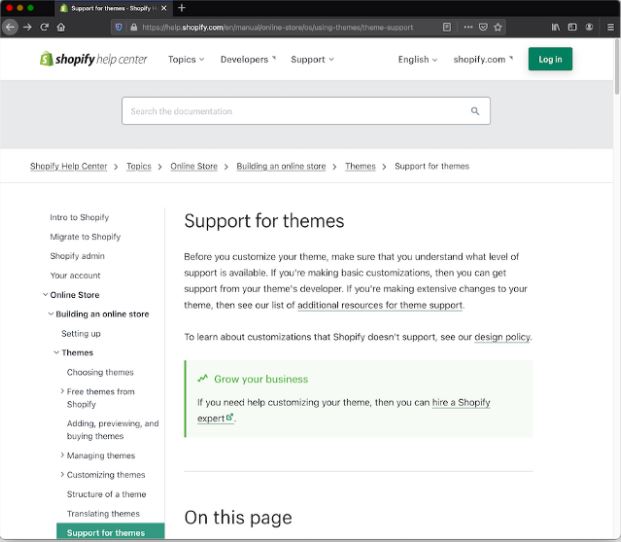The width and height of the screenshot is (621, 542).
Task: Go back using the browser back arrow
Action: pyautogui.click(x=10, y=27)
